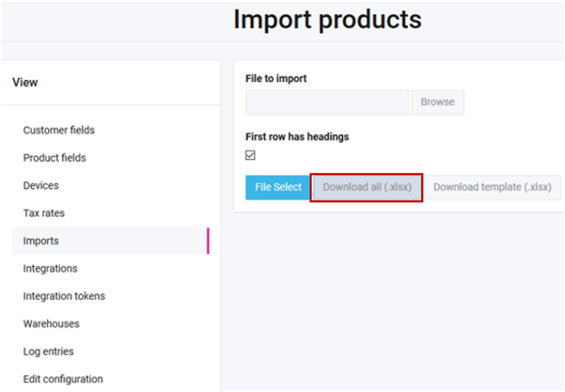The image size is (565, 392).
Task: Click Download template (.xlsx) button
Action: (x=493, y=187)
